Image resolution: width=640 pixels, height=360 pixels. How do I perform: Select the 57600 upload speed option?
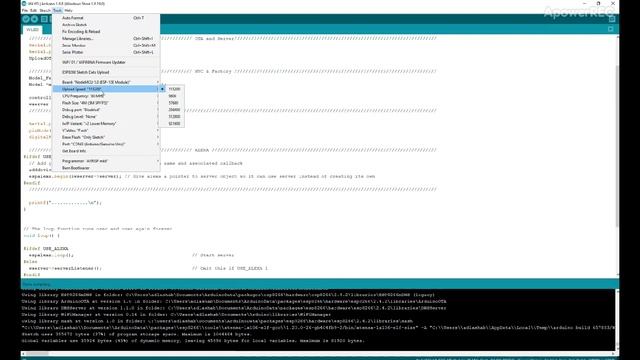(173, 103)
